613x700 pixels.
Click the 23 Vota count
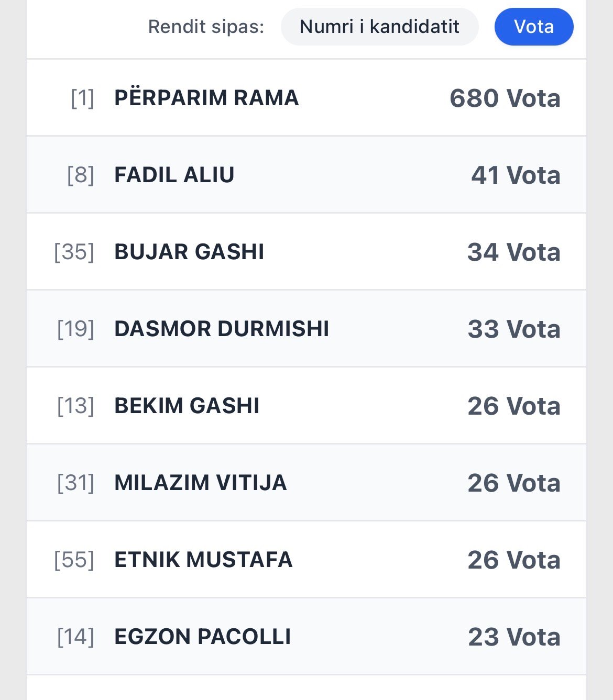[513, 637]
